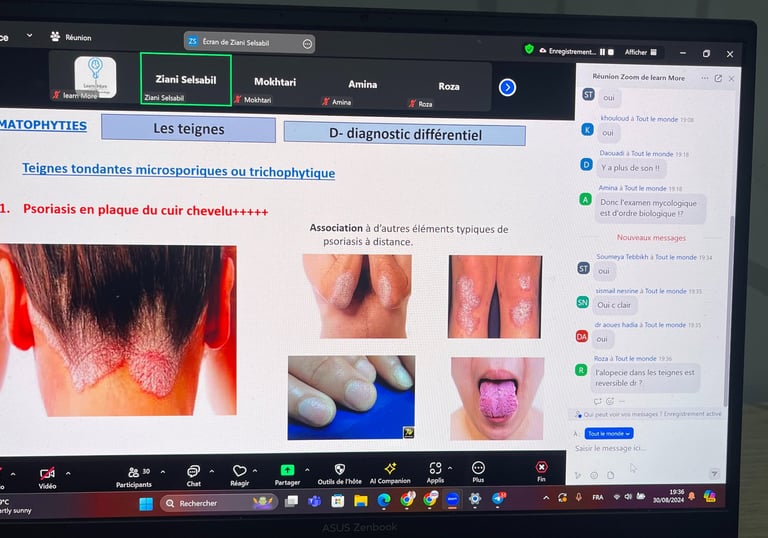Click the volume icon in system tray
The image size is (768, 538).
click(x=628, y=497)
